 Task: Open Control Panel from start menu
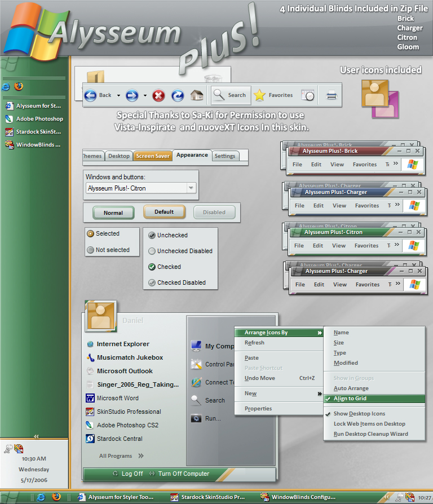(212, 364)
